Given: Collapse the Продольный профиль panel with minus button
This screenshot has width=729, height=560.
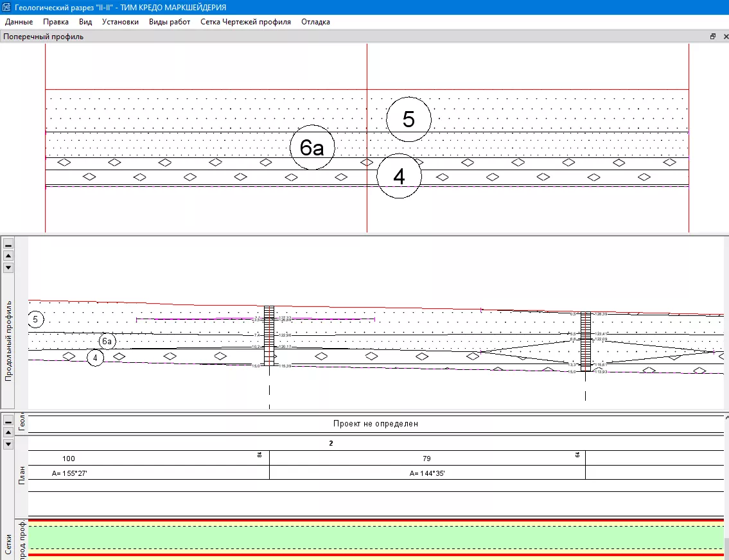Looking at the screenshot, I should [x=8, y=245].
